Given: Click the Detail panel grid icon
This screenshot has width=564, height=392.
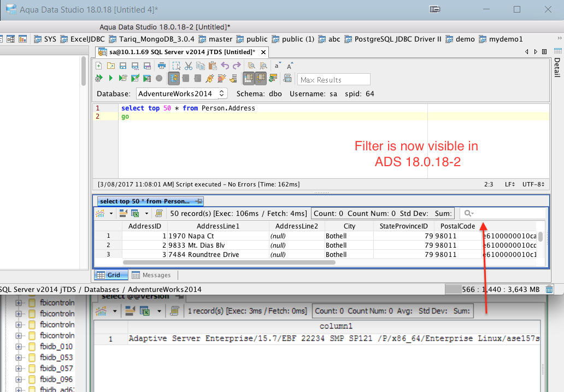Looking at the screenshot, I should (558, 51).
